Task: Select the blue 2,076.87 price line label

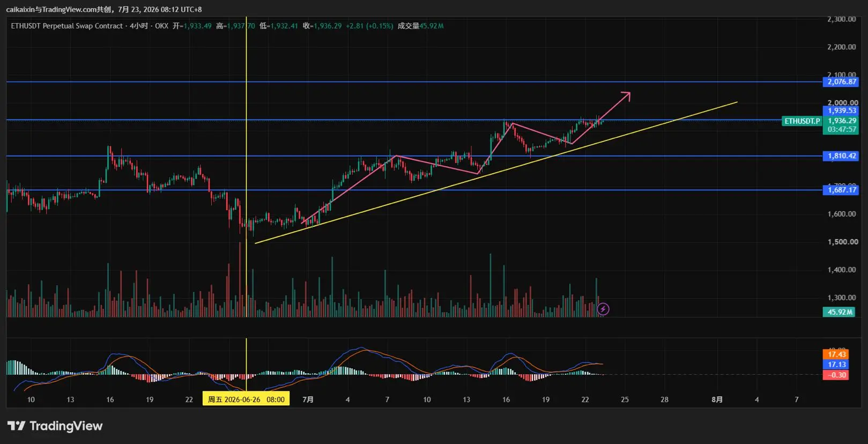Action: tap(841, 82)
